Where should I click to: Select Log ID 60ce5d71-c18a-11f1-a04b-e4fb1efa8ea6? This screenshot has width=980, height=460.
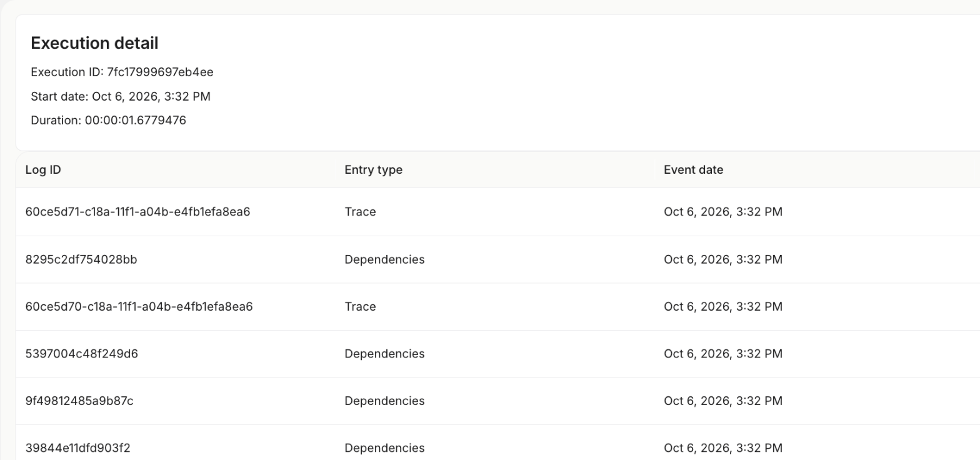pyautogui.click(x=137, y=212)
